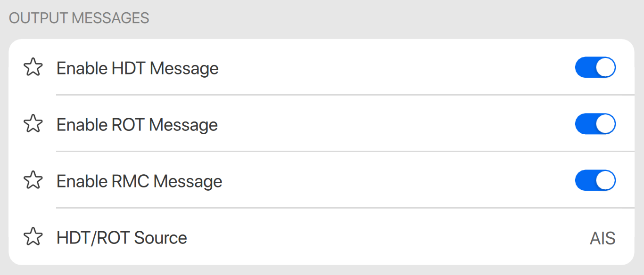Favorite the Enable HDT Message star
Screen dimensions: 644x275
[33, 67]
